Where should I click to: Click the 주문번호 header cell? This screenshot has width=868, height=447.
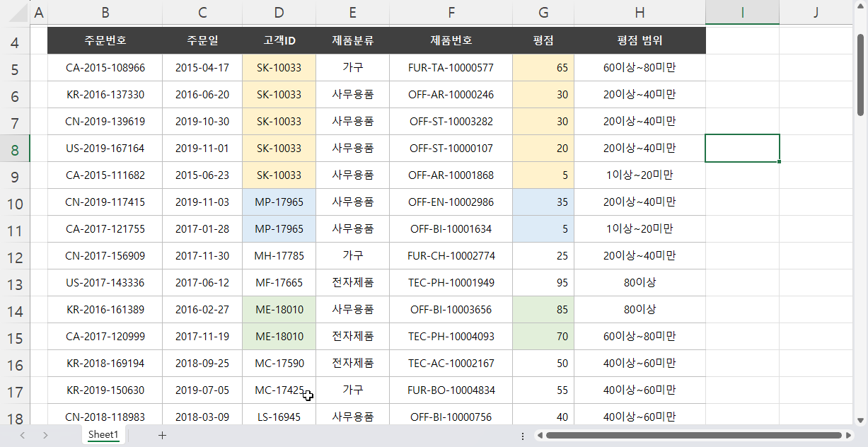pyautogui.click(x=105, y=41)
